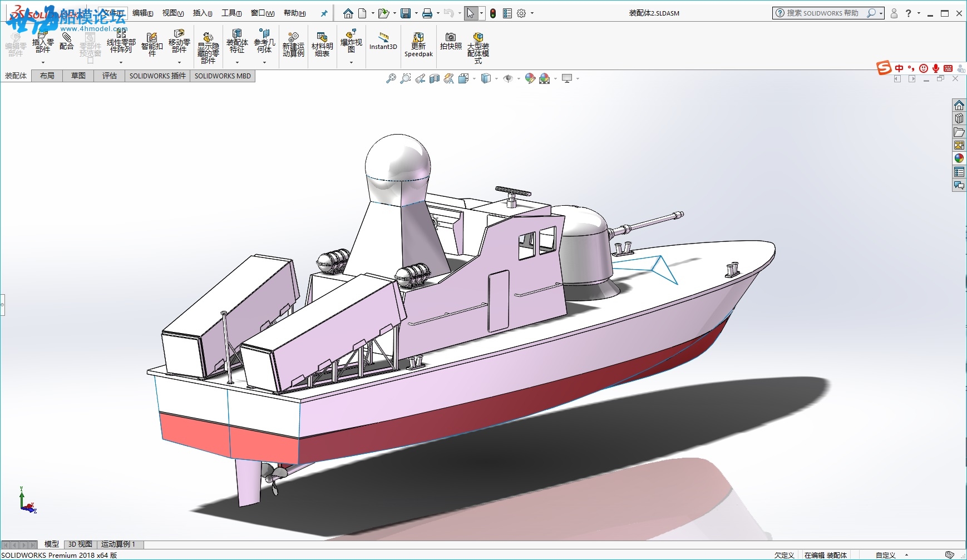Viewport: 967px width, 560px height.
Task: Click the Mate (配合) paperclip icon
Action: click(x=66, y=40)
